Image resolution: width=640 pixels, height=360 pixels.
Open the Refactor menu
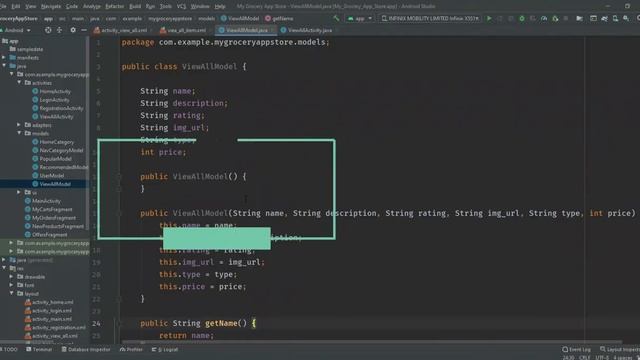[x=115, y=6]
